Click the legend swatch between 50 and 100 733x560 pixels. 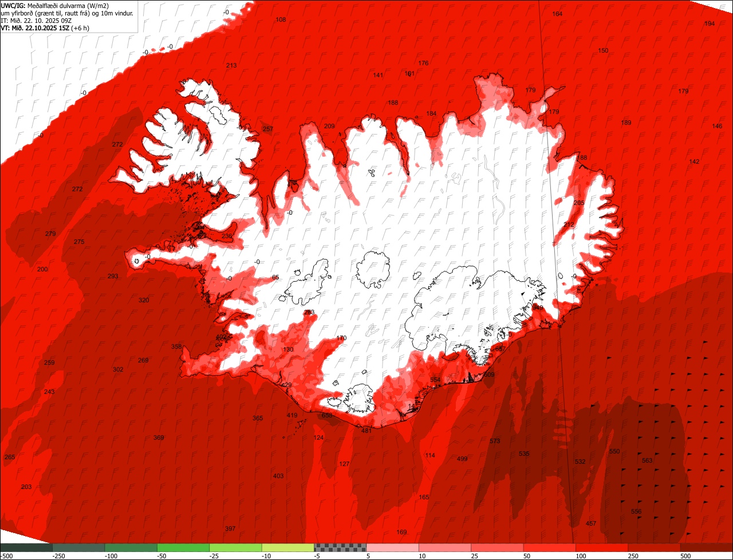pos(550,547)
